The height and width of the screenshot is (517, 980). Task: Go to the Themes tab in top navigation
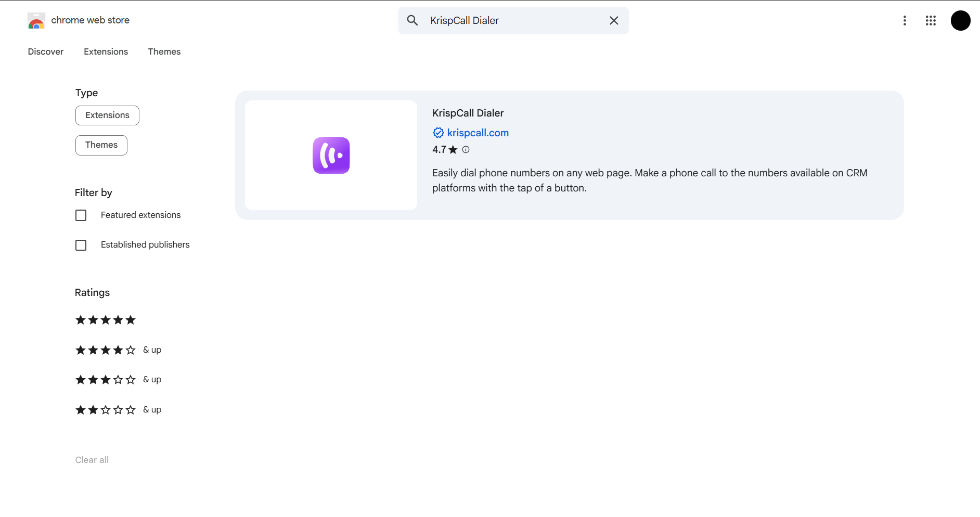pos(164,51)
